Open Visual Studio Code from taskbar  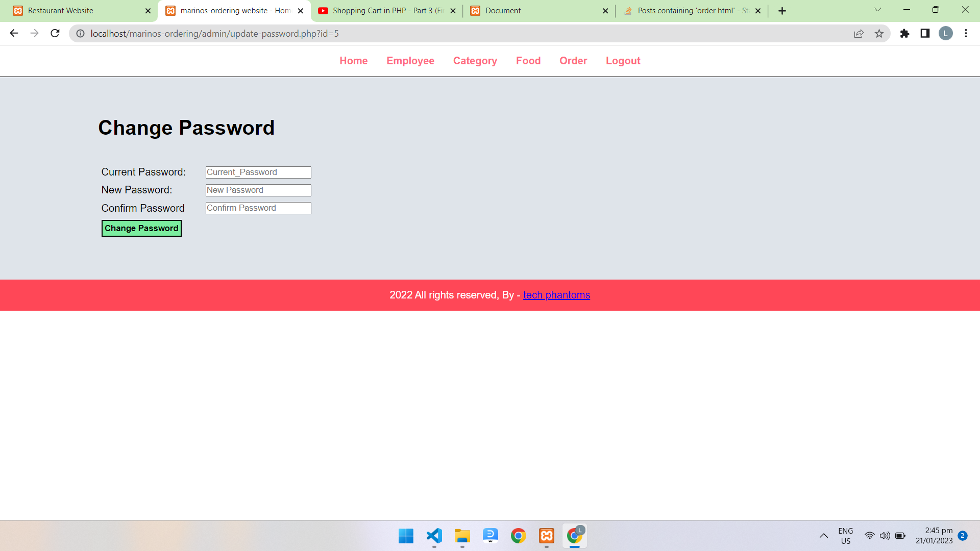point(434,536)
